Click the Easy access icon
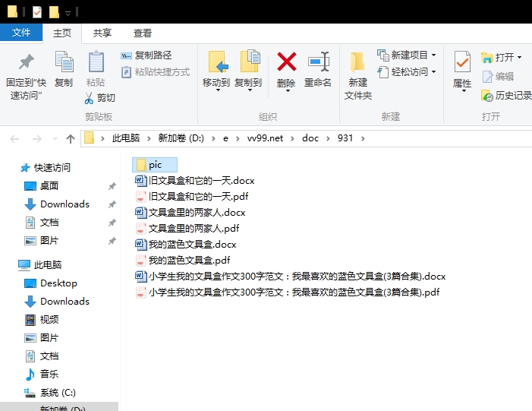532x411 pixels. [382, 72]
